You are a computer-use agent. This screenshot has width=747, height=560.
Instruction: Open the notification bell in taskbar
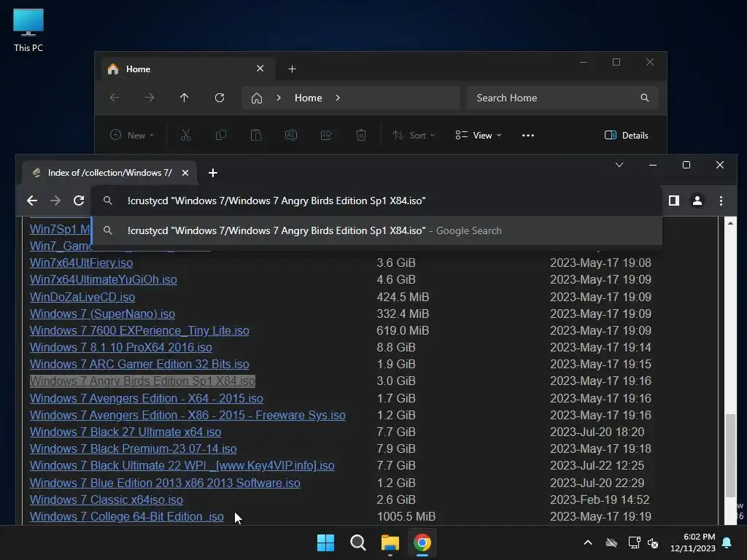(x=727, y=542)
